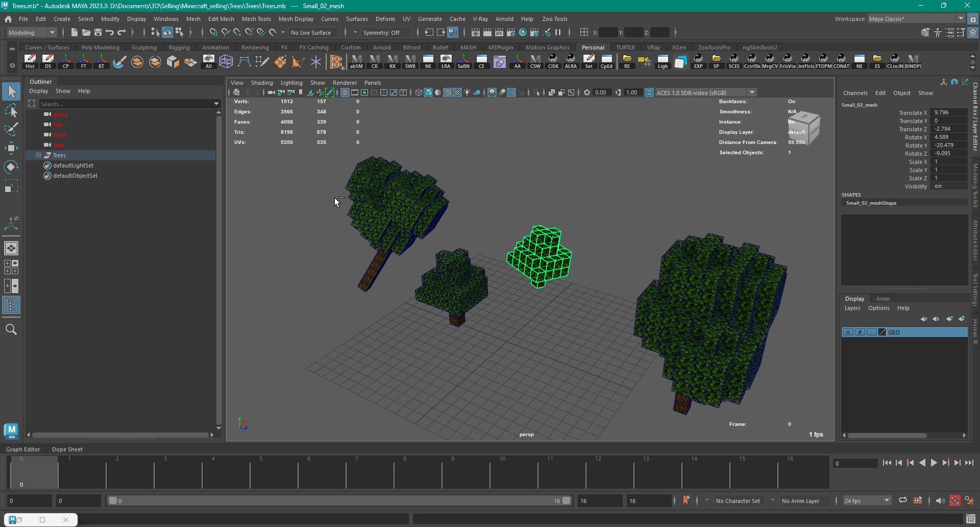980x527 pixels.
Task: Open the No Character Set dropdown
Action: click(x=738, y=500)
